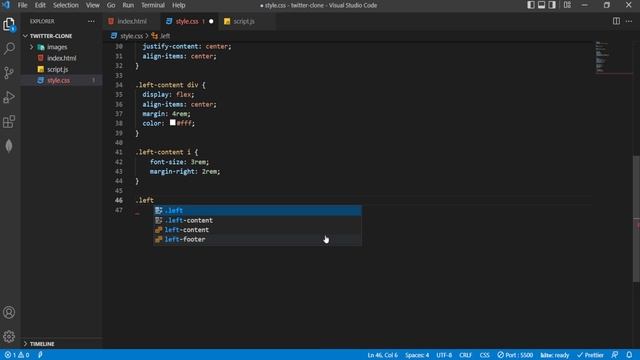Expand the images folder

pos(57,47)
